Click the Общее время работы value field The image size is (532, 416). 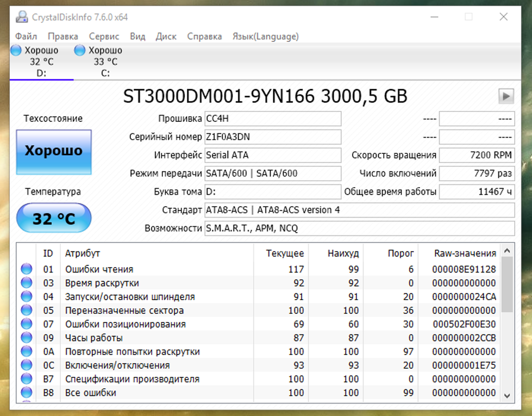pyautogui.click(x=477, y=192)
